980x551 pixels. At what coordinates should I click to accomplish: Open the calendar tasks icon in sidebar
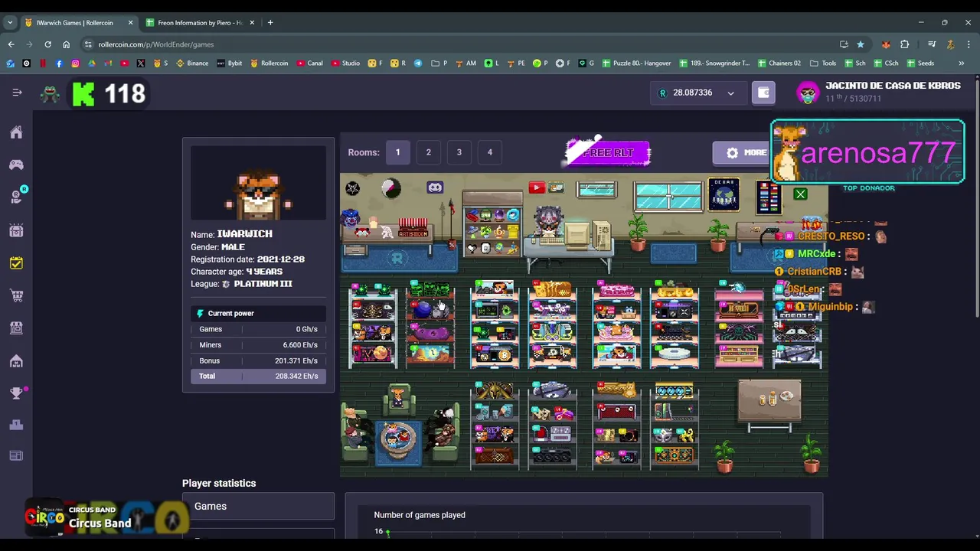tap(16, 263)
